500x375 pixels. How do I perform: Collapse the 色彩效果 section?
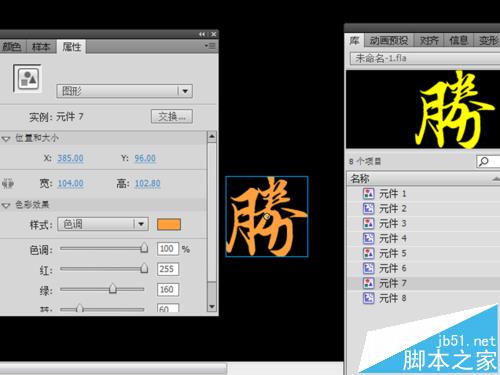[6, 205]
